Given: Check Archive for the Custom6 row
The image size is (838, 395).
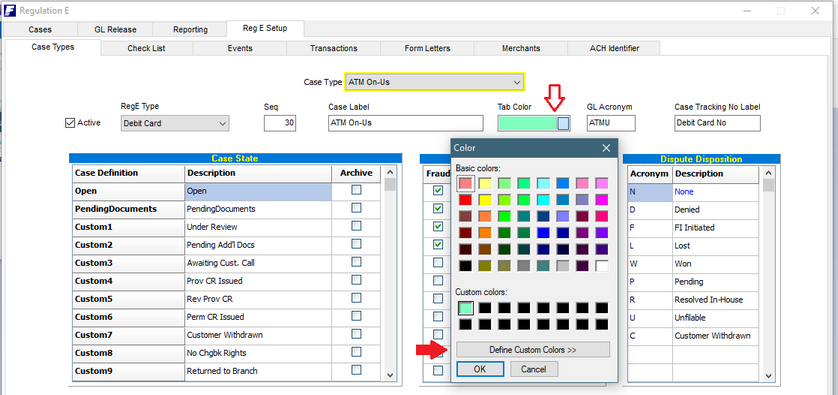Looking at the screenshot, I should (x=356, y=316).
